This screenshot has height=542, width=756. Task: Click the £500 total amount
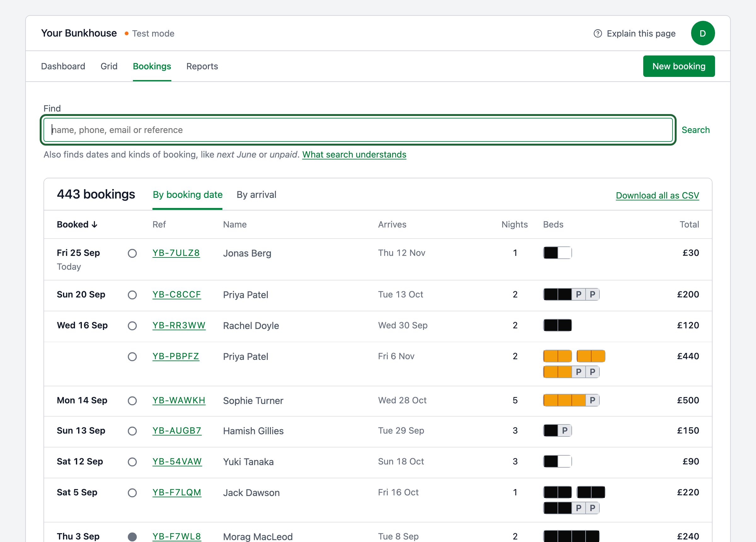point(688,400)
